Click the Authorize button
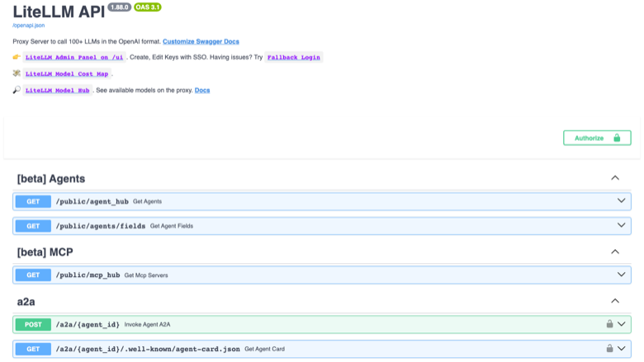The image size is (644, 362). pyautogui.click(x=597, y=138)
